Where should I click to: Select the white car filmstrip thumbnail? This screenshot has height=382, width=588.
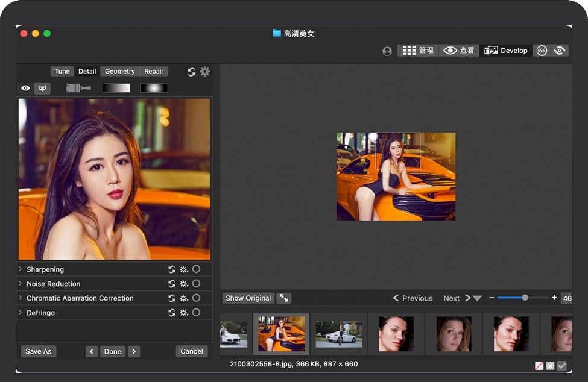pyautogui.click(x=339, y=334)
